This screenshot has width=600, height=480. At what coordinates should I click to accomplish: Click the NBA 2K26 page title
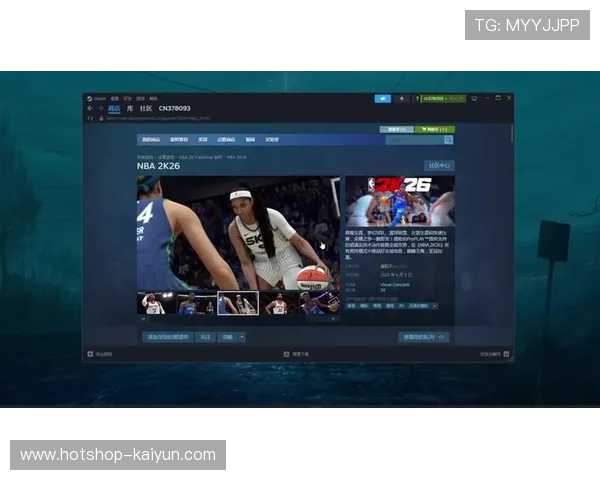coord(158,166)
